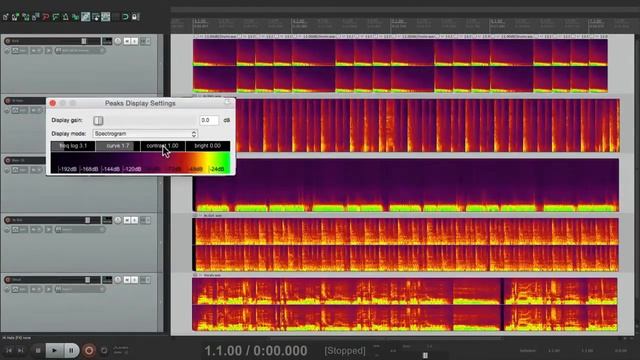This screenshot has width=640, height=360.
Task: Arm the second track's record button
Action: [7, 100]
